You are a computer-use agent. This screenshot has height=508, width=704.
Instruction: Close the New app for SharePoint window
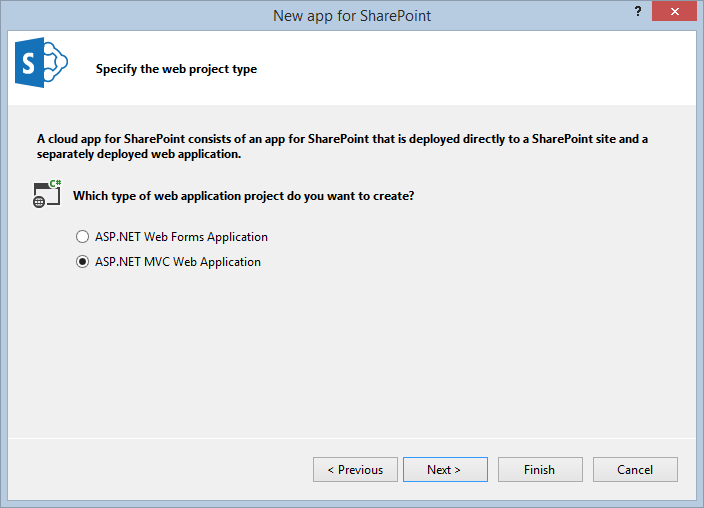tap(674, 12)
